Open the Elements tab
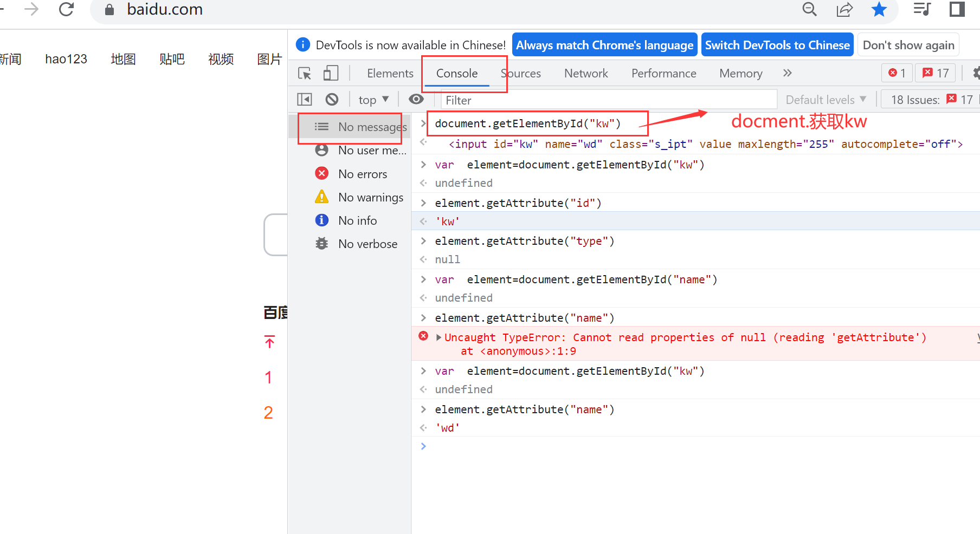The height and width of the screenshot is (534, 980). pos(390,73)
